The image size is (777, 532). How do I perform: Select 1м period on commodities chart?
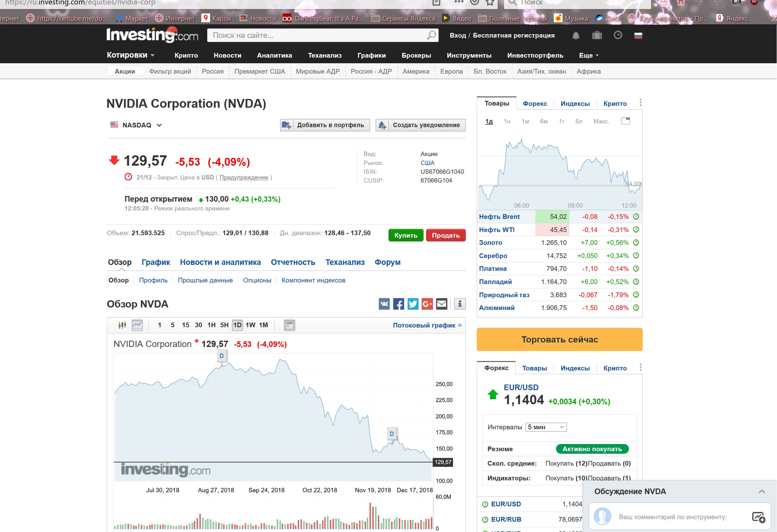pos(525,121)
